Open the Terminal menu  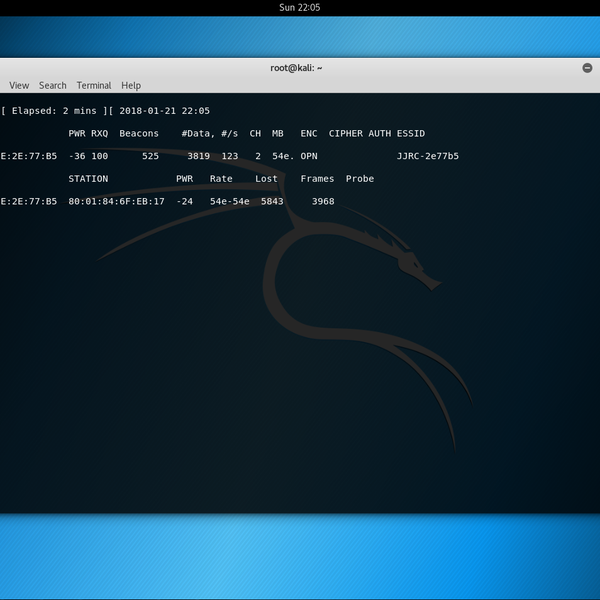click(x=94, y=85)
